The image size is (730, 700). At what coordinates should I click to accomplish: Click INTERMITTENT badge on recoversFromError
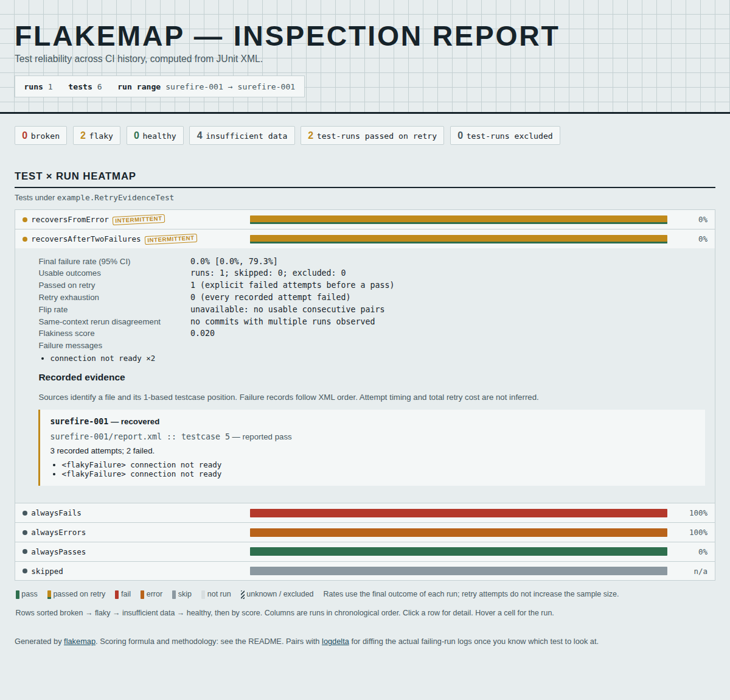point(139,220)
